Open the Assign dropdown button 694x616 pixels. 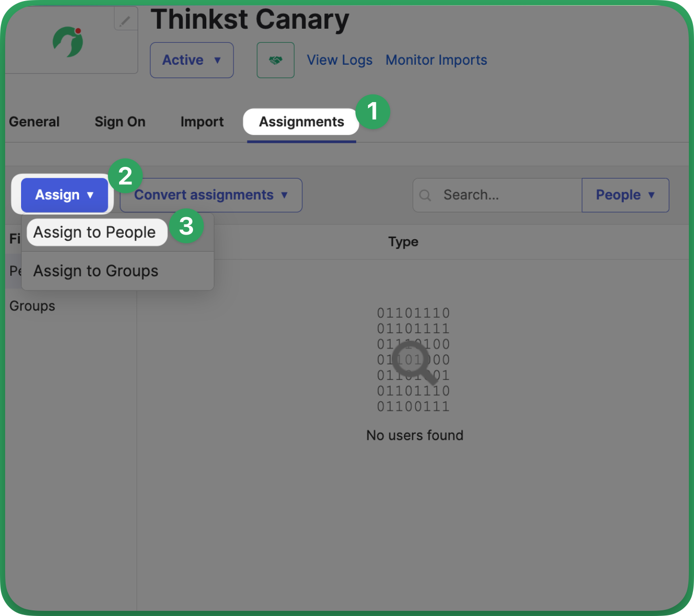[65, 195]
